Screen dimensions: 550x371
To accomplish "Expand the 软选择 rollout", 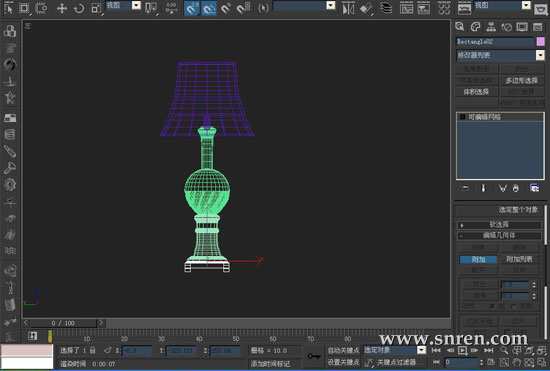I will 499,224.
